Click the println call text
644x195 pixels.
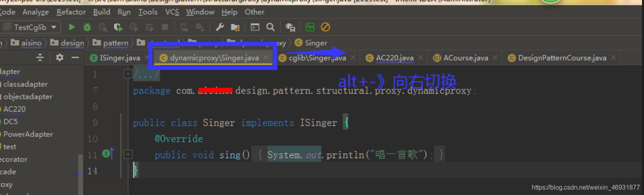tap(345, 155)
